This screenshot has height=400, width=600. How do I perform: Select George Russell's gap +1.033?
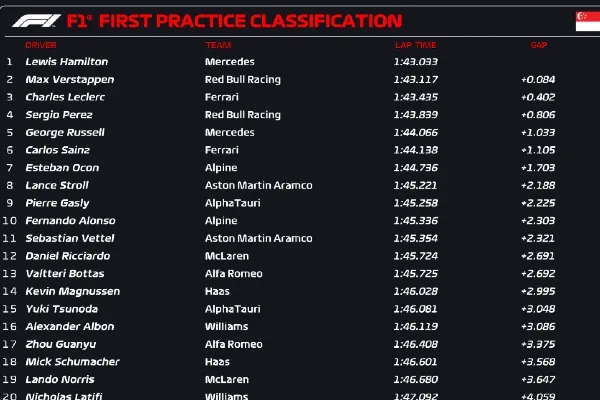(x=538, y=132)
